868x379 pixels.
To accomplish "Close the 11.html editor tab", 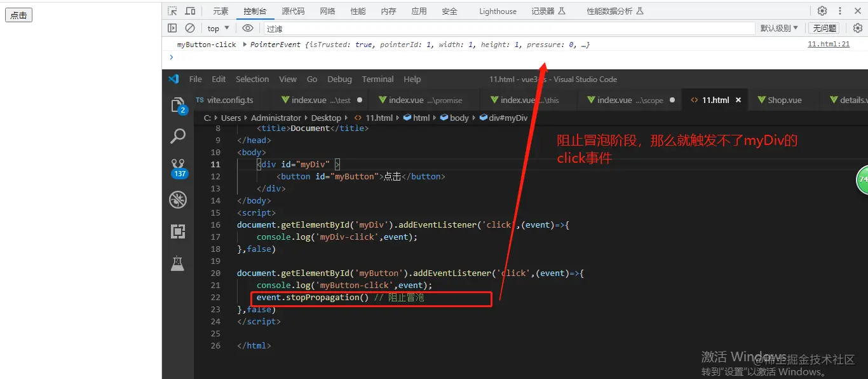I will [x=738, y=100].
